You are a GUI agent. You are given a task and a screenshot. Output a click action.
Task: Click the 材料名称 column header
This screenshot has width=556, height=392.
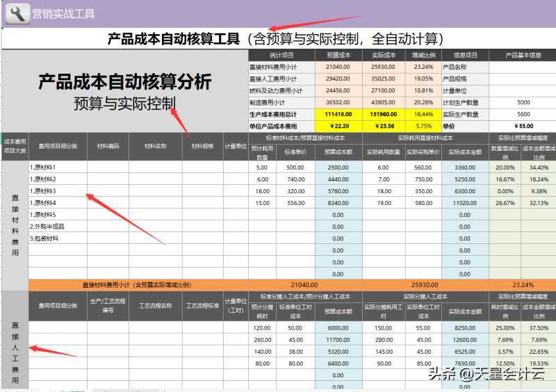click(x=156, y=146)
